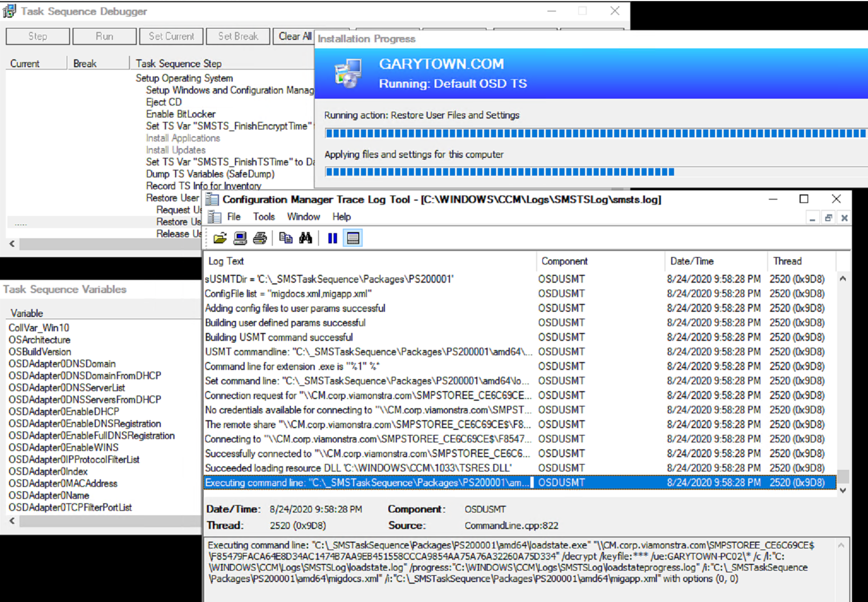This screenshot has height=602, width=868.
Task: Restore the inner log window via MDI restore icon
Action: pos(829,218)
